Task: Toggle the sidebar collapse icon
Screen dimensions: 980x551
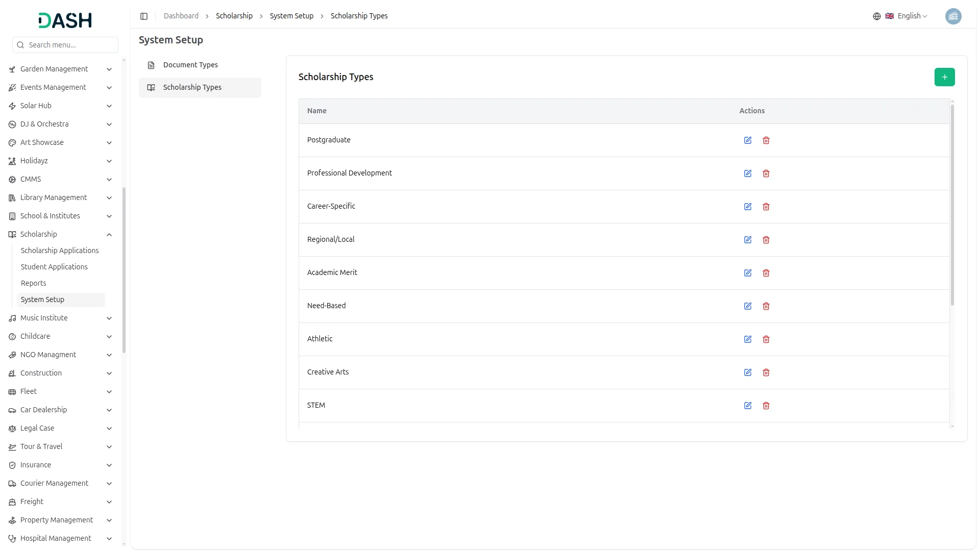Action: pos(144,16)
